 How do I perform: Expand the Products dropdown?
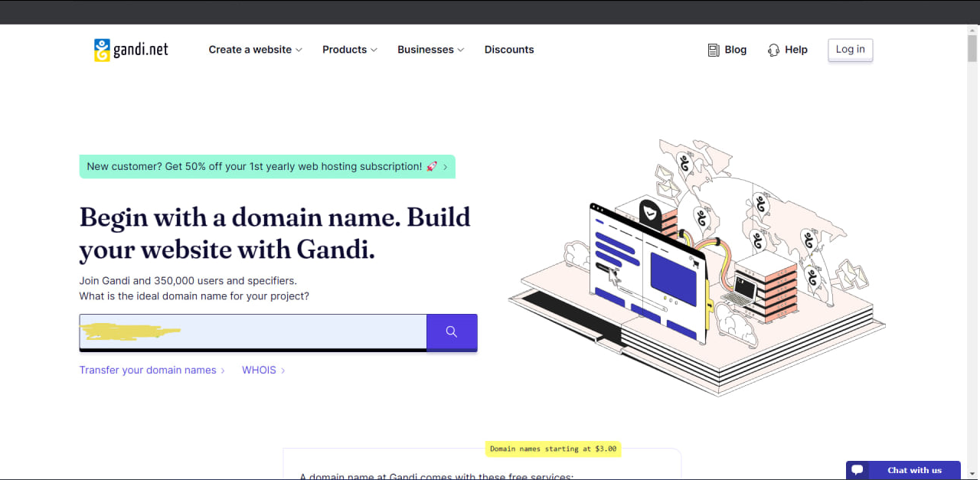coord(350,50)
